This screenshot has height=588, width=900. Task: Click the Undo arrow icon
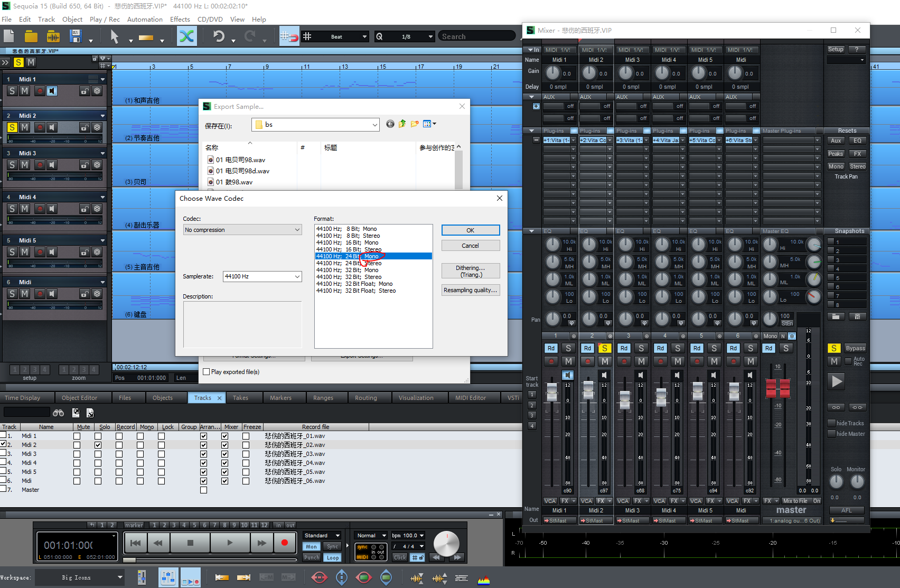tap(219, 36)
